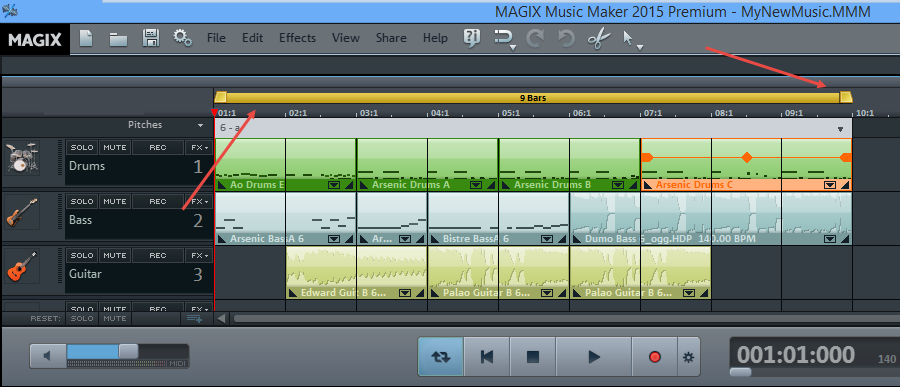Click the bass guitar instrument icon

(22, 212)
